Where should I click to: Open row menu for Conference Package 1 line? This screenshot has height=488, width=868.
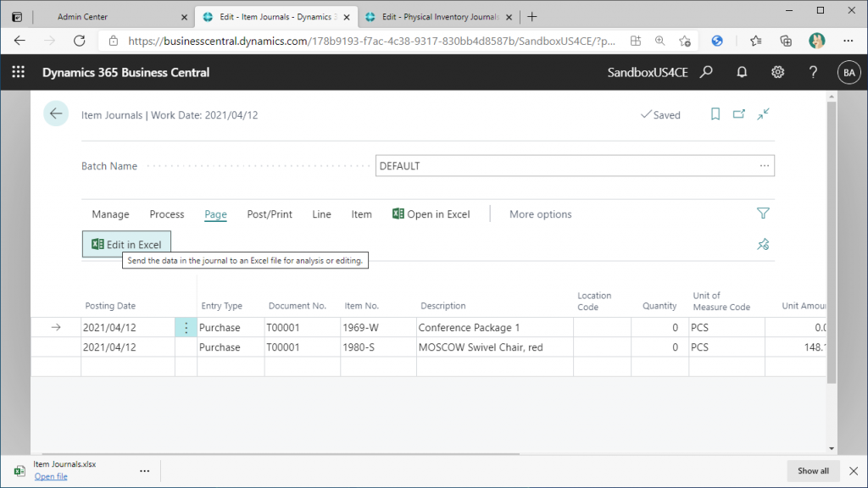pos(186,328)
